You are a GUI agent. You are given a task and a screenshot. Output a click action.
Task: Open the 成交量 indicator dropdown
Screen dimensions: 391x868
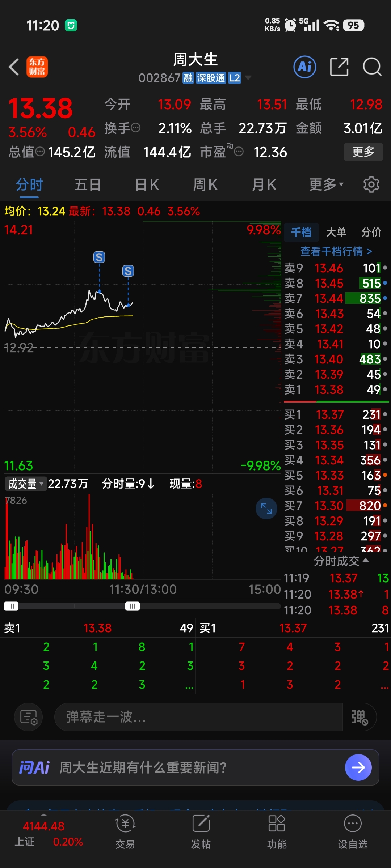point(26,484)
